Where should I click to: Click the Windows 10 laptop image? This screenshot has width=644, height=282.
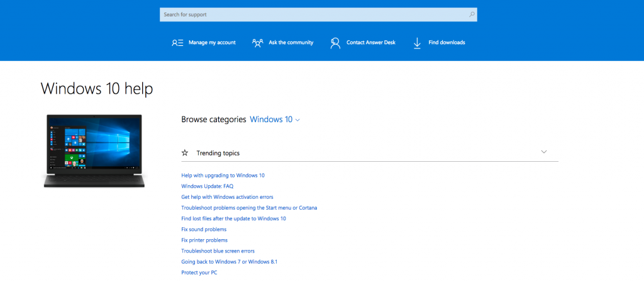94,151
